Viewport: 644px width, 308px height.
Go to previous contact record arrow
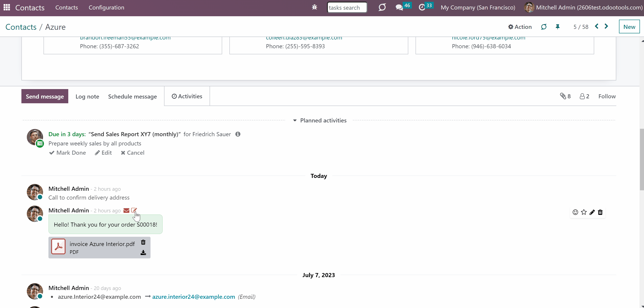click(x=597, y=26)
